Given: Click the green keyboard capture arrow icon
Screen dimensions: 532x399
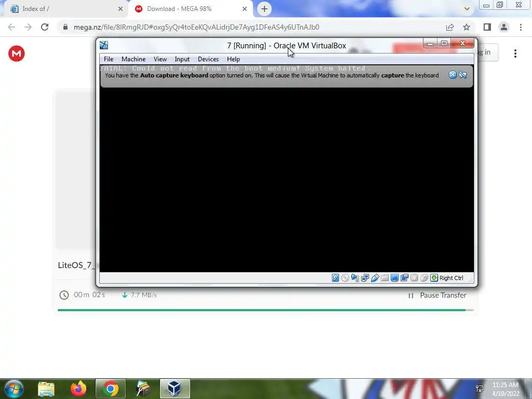Looking at the screenshot, I should click(434, 278).
